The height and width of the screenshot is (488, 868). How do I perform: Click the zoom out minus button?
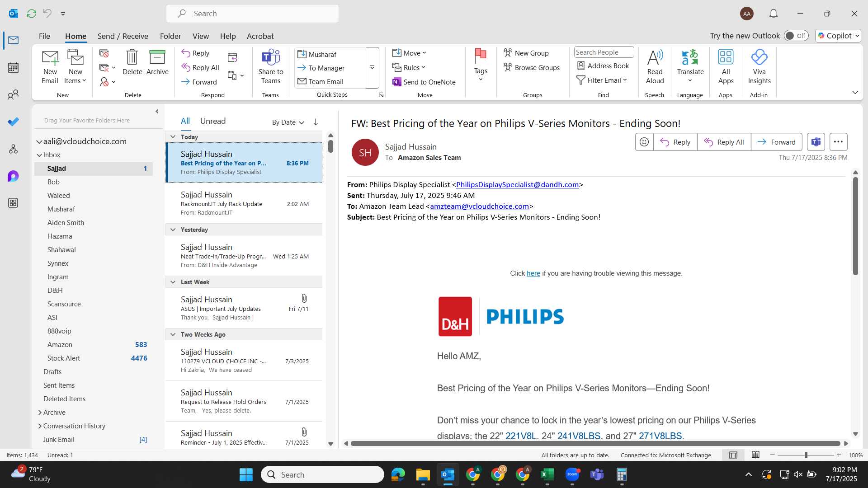[773, 455]
